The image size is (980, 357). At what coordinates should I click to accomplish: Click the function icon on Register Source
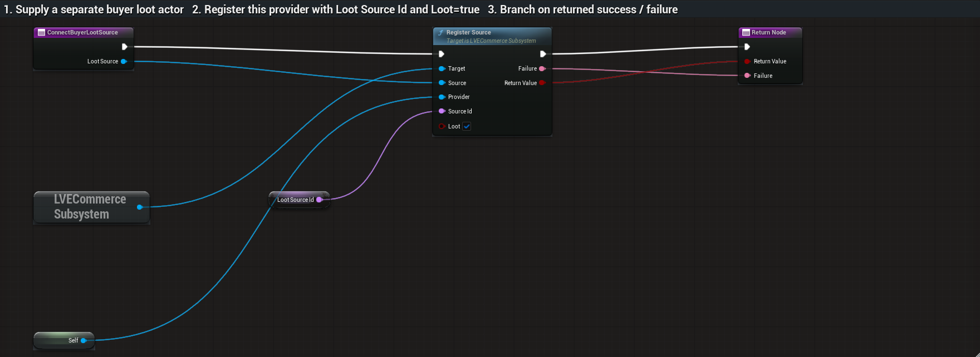click(x=440, y=32)
